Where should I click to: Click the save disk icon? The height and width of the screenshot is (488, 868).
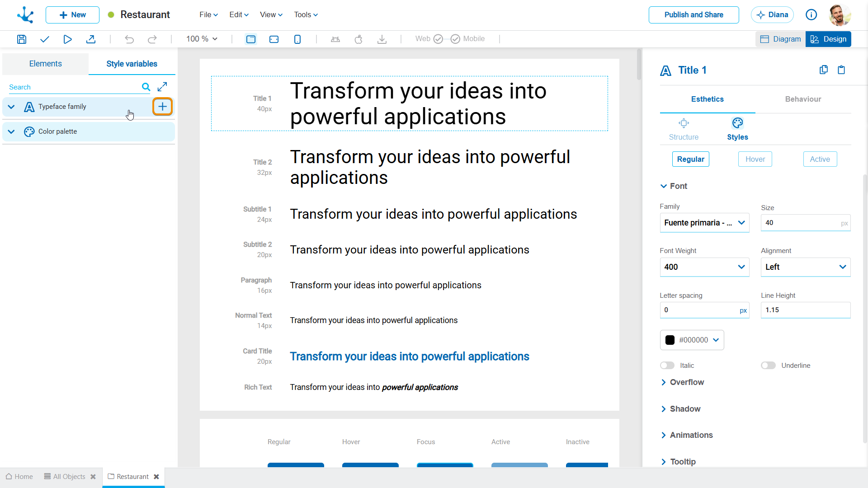point(21,39)
